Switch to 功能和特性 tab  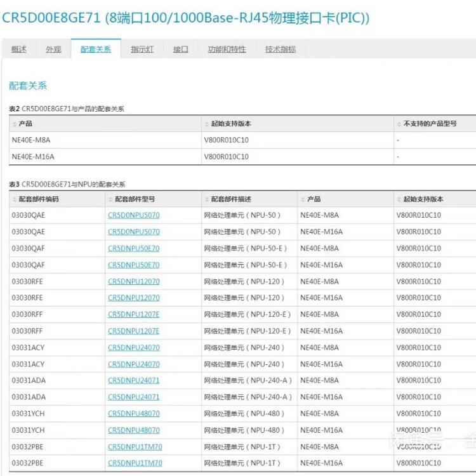pos(227,49)
